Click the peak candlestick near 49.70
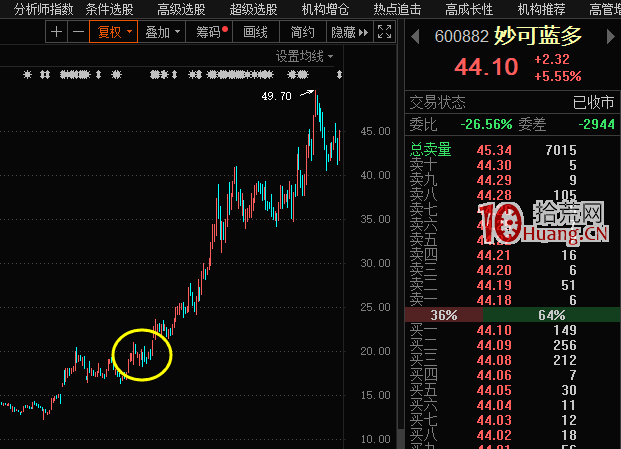The image size is (621, 449). coord(316,104)
